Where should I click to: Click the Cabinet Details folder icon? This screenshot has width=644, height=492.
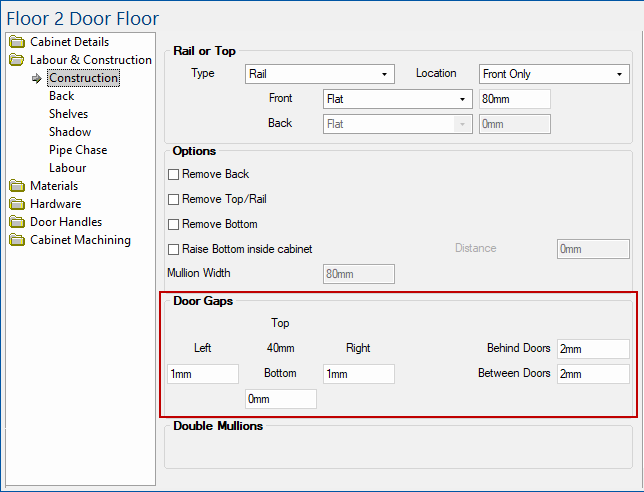click(x=18, y=42)
